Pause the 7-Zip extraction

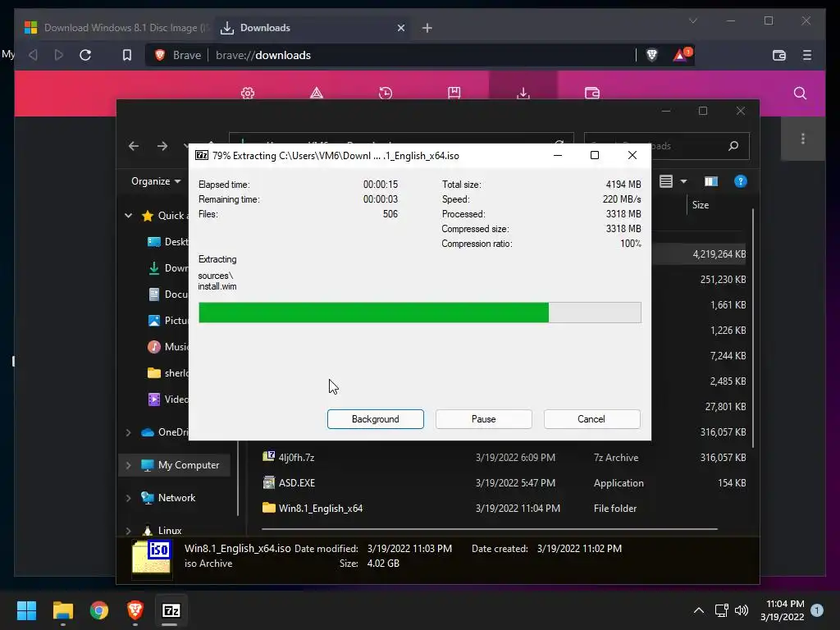[483, 419]
